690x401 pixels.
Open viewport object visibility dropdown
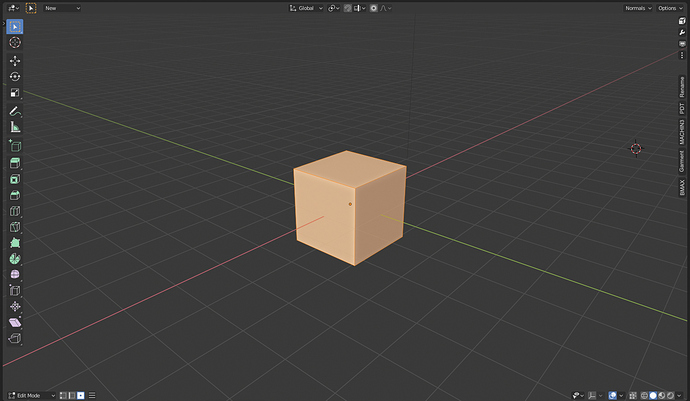coord(578,395)
